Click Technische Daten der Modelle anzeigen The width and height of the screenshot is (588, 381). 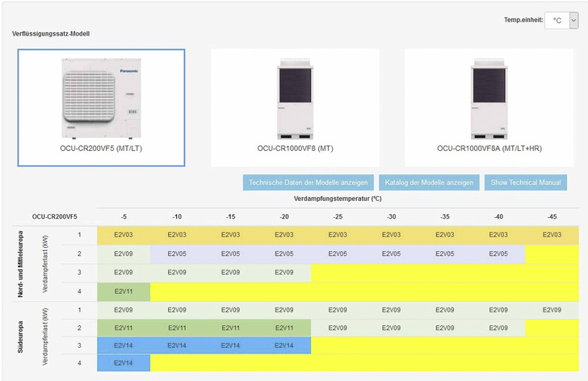point(309,182)
